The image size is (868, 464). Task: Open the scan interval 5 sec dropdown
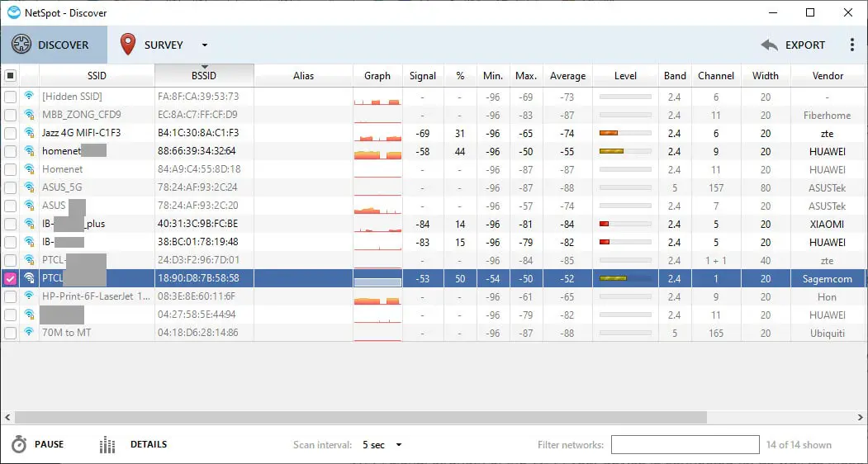pyautogui.click(x=382, y=445)
